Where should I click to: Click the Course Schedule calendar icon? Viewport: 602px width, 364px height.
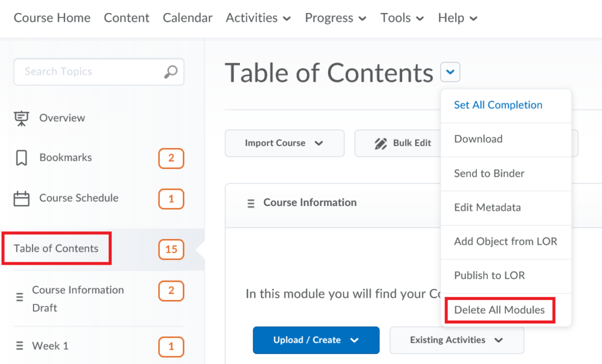[x=22, y=198]
